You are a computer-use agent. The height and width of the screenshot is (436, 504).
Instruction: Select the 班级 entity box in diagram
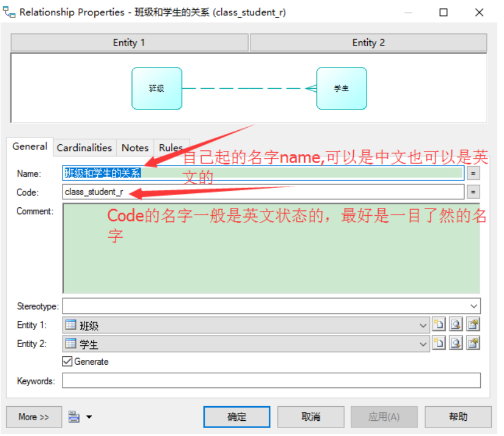pyautogui.click(x=157, y=88)
